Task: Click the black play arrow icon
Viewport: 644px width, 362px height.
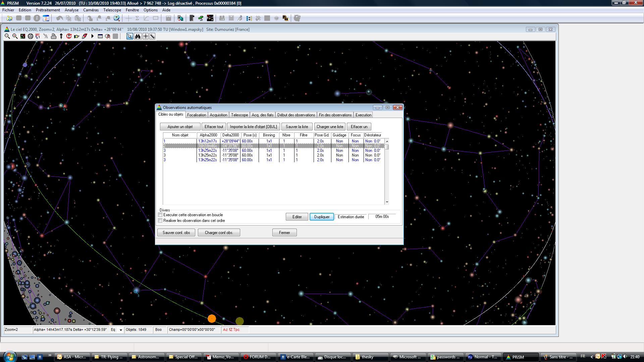Action: tap(92, 36)
